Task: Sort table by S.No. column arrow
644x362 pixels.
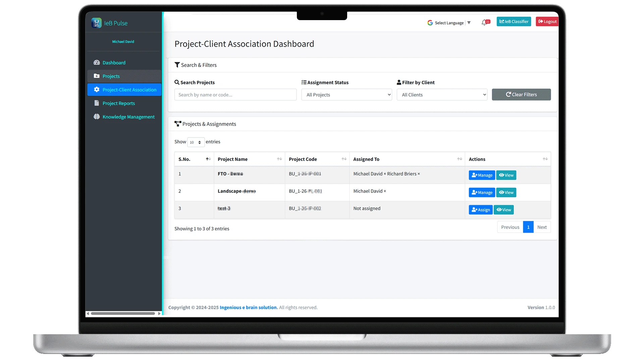Action: pyautogui.click(x=208, y=159)
